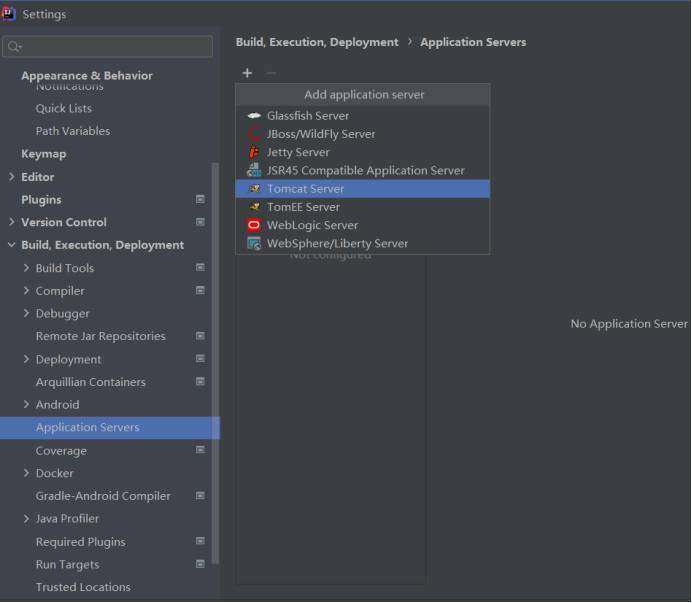Click the JBoss/WildFly red dotted icon

pos(254,134)
